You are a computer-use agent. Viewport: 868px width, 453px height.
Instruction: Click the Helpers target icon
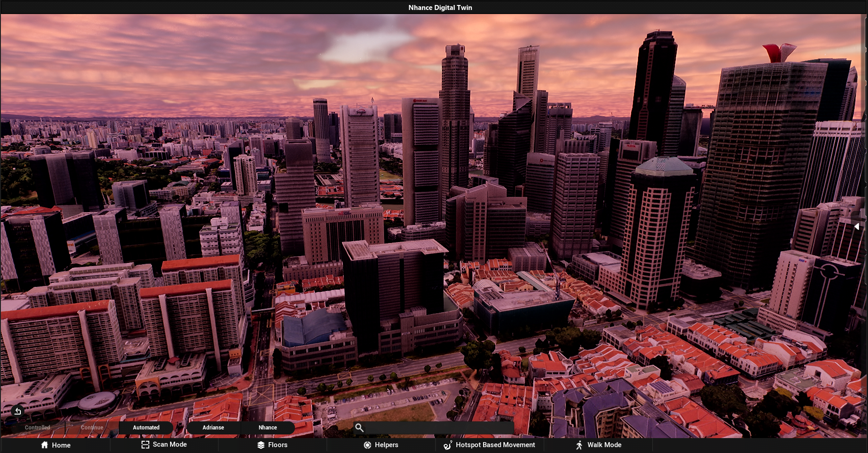(367, 445)
